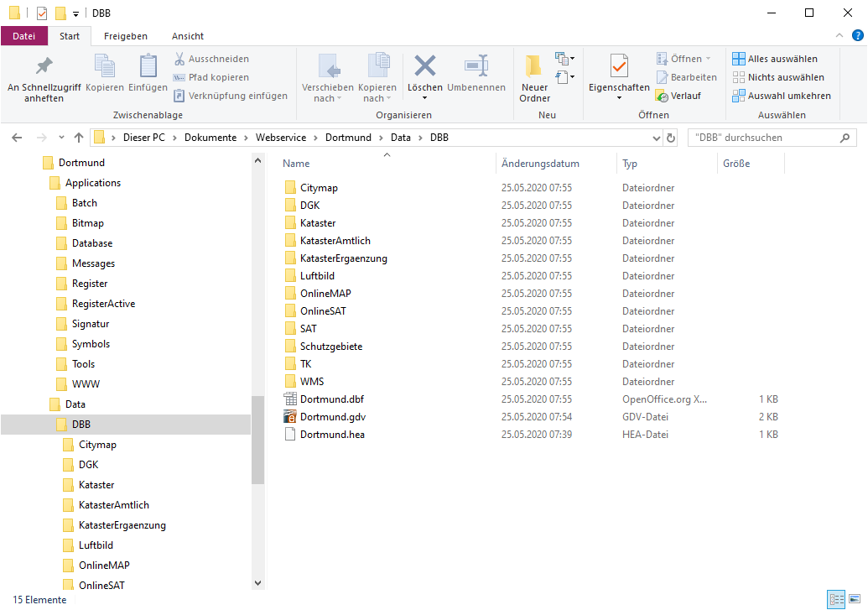Refresh the folder via address bar icon
Image resolution: width=868 pixels, height=610 pixels.
[671, 138]
